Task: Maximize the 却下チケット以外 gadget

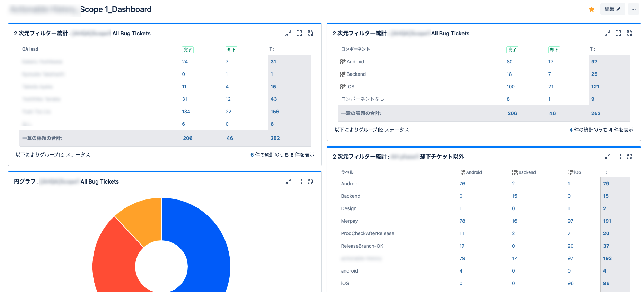Action: [618, 157]
